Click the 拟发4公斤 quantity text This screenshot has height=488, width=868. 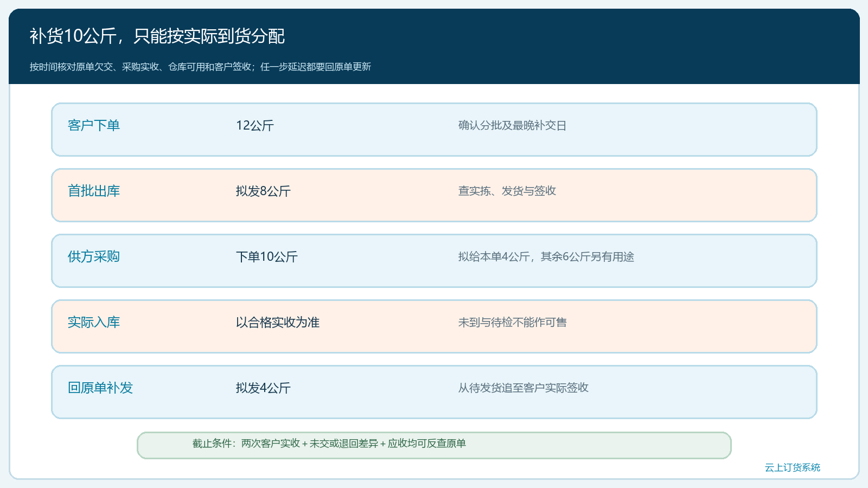263,388
